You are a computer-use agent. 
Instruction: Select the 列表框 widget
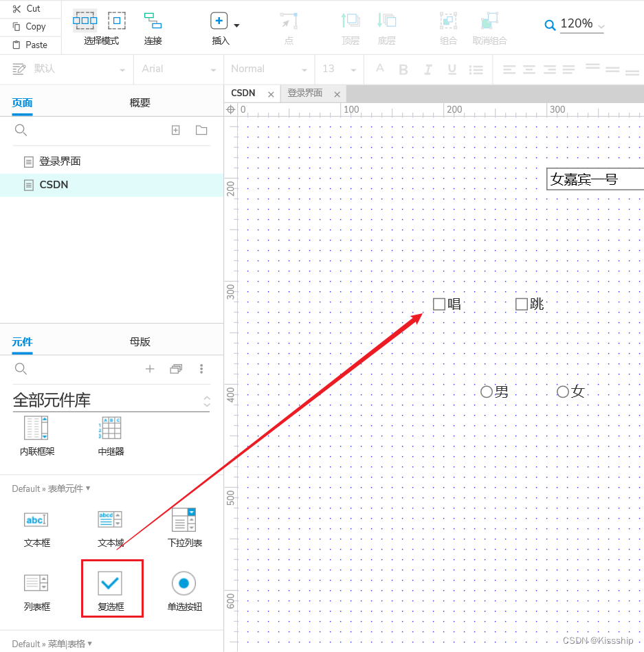37,592
